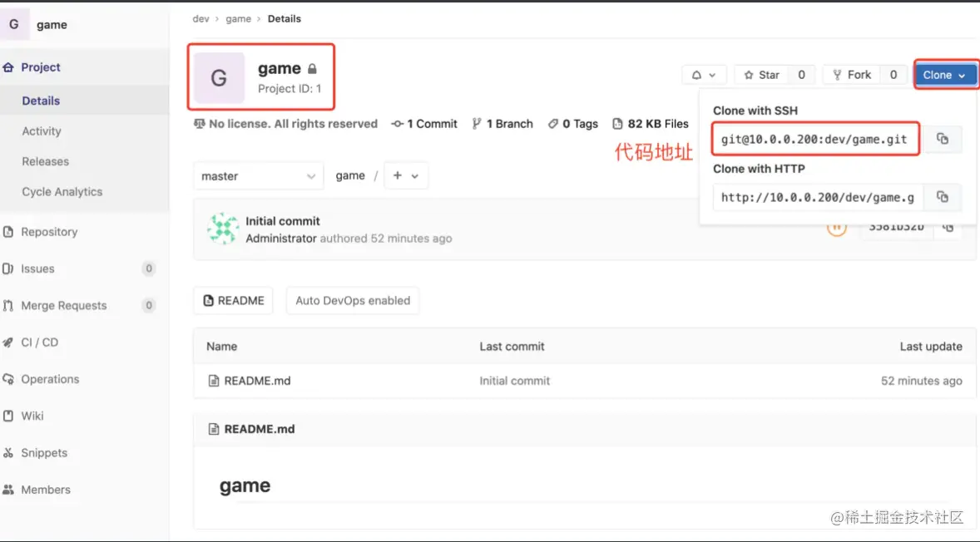Click the fork count next to Fork

893,75
